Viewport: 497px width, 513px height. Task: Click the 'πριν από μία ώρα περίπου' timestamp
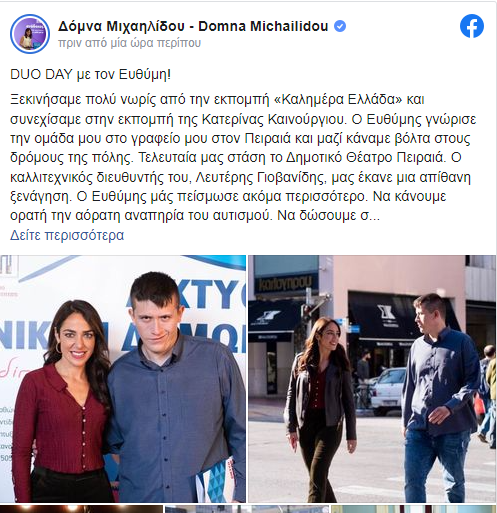pos(129,43)
